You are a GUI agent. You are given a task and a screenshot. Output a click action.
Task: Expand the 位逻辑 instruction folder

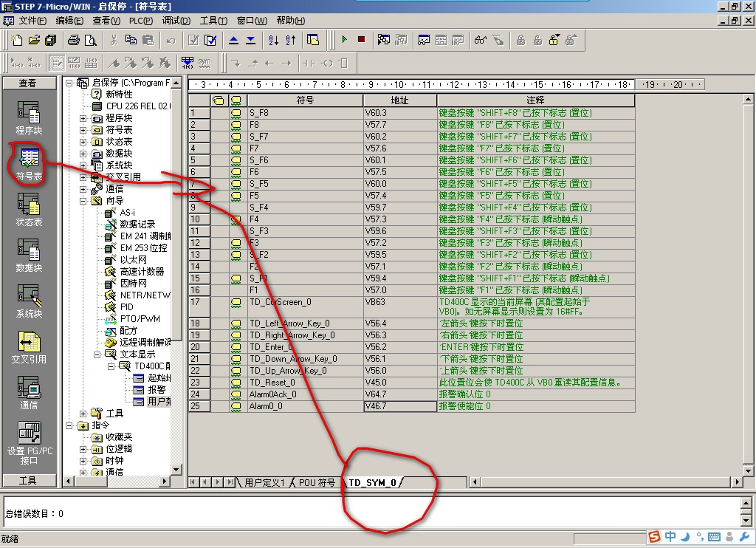pos(83,449)
